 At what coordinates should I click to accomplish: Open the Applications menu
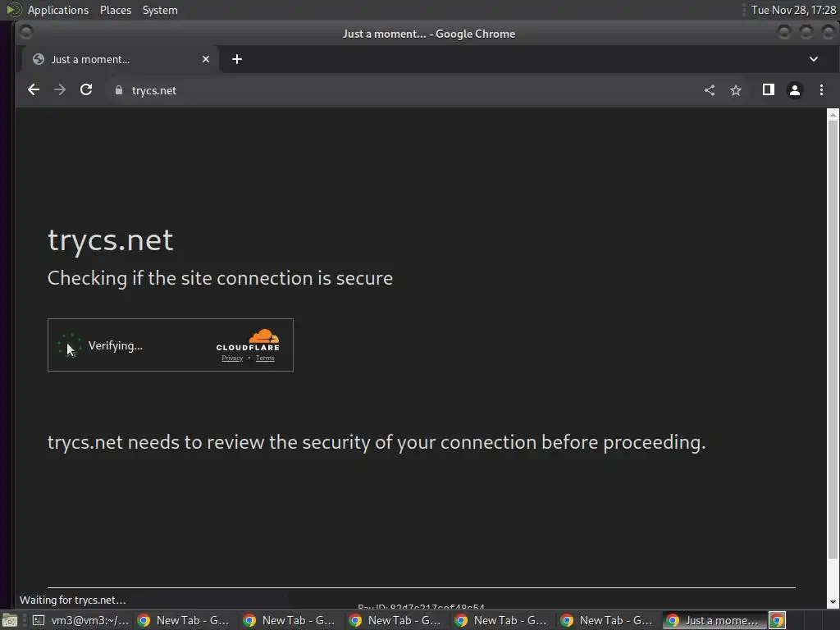(58, 10)
